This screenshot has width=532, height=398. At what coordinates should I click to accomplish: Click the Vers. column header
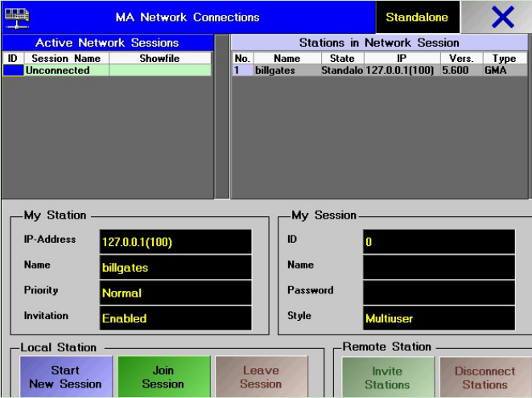461,59
